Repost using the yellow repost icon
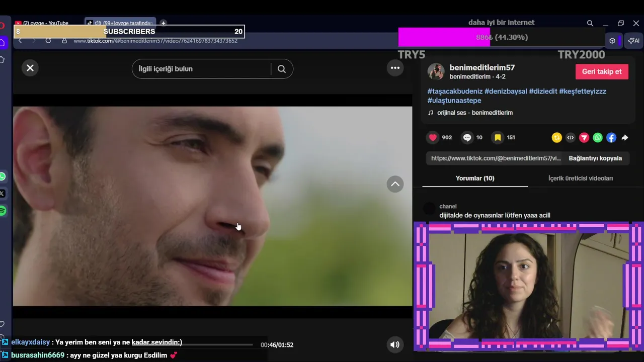This screenshot has width=644, height=362. (x=556, y=137)
